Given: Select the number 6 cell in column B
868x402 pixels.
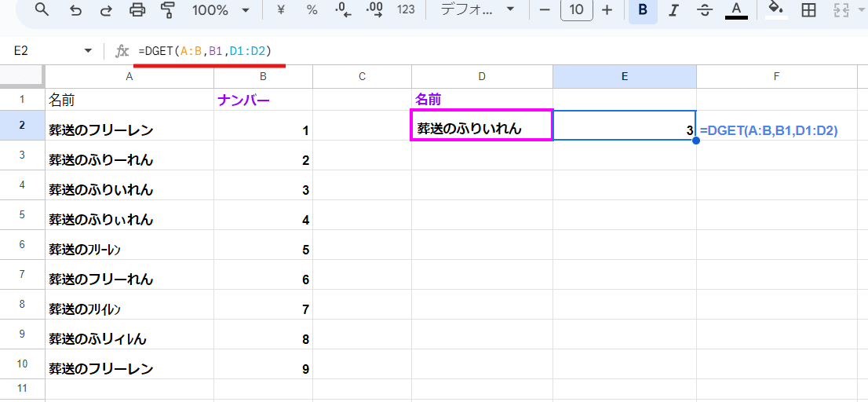Looking at the screenshot, I should [264, 276].
